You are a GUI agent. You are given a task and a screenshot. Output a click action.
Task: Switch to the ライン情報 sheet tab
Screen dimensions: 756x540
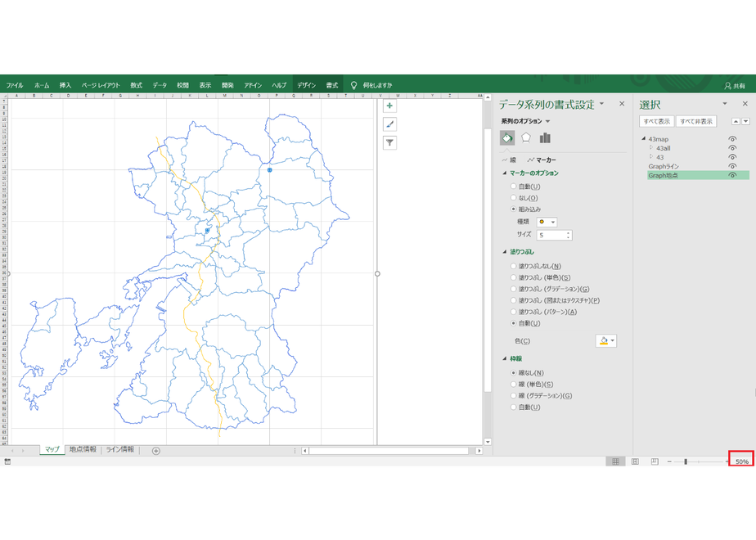pos(120,449)
